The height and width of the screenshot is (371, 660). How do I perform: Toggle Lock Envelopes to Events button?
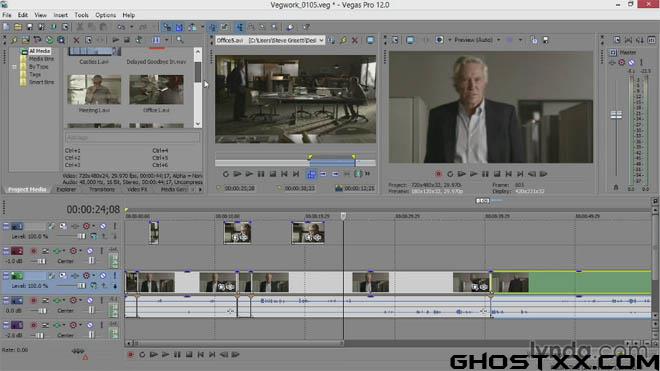click(213, 27)
